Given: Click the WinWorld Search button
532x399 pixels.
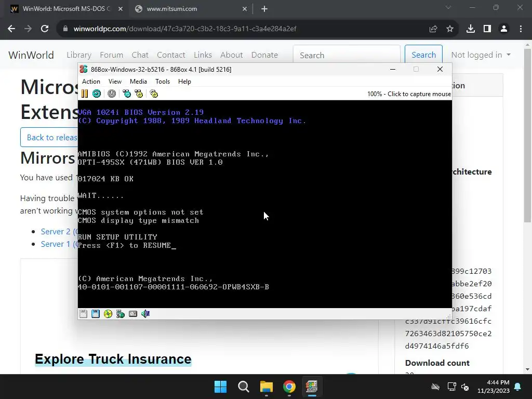Looking at the screenshot, I should 423,55.
